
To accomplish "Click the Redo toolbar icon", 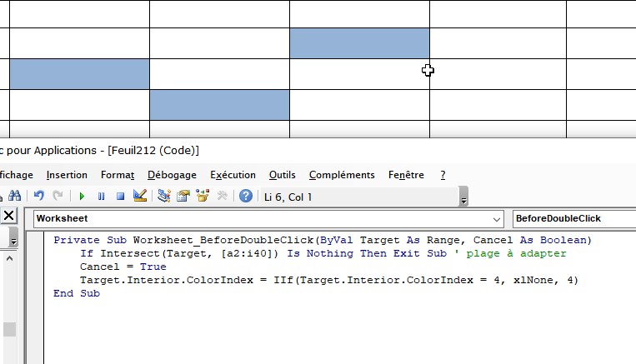I will [x=58, y=197].
